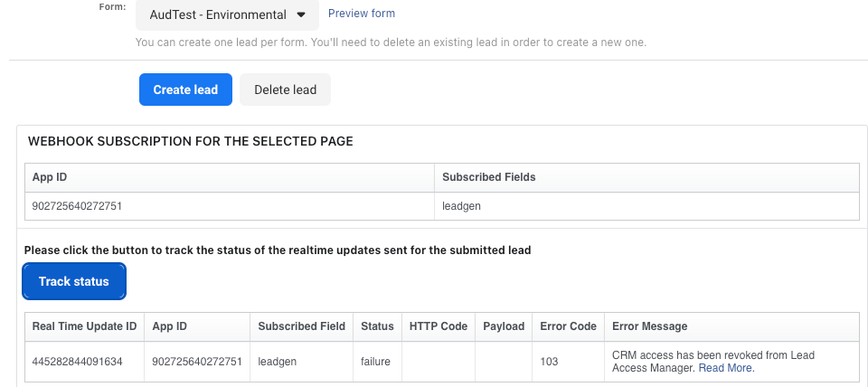Open the Read More link in error message
This screenshot has height=387, width=868.
[726, 368]
